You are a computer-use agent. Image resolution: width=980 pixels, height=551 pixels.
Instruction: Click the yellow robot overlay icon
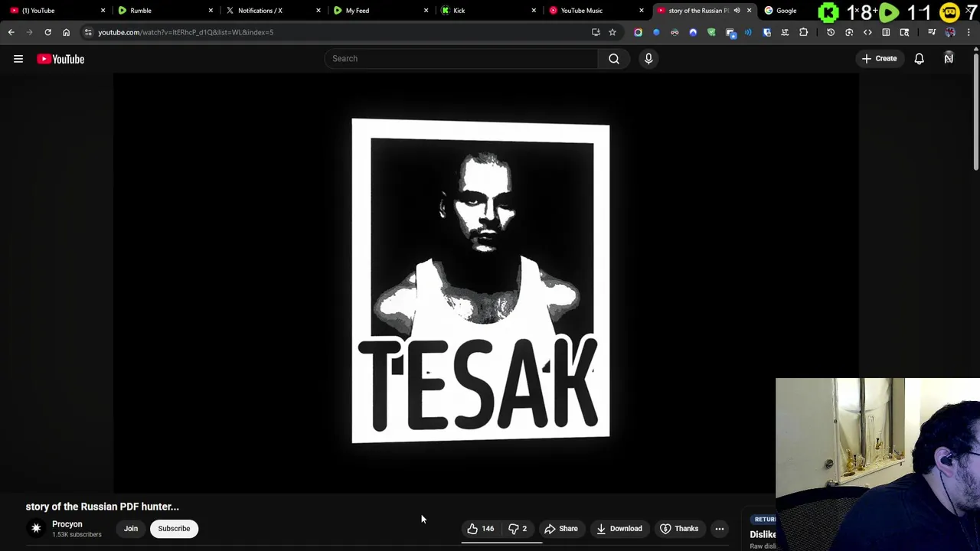949,12
